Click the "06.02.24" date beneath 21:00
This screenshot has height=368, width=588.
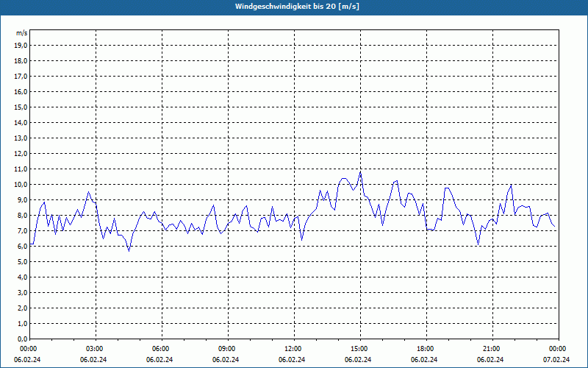[x=490, y=360]
